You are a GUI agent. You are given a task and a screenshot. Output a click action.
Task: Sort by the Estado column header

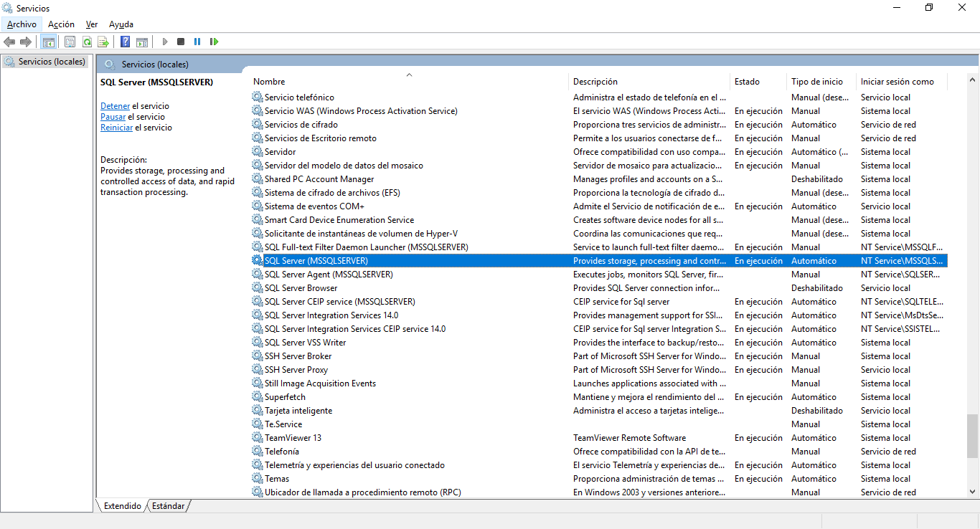[x=758, y=82]
